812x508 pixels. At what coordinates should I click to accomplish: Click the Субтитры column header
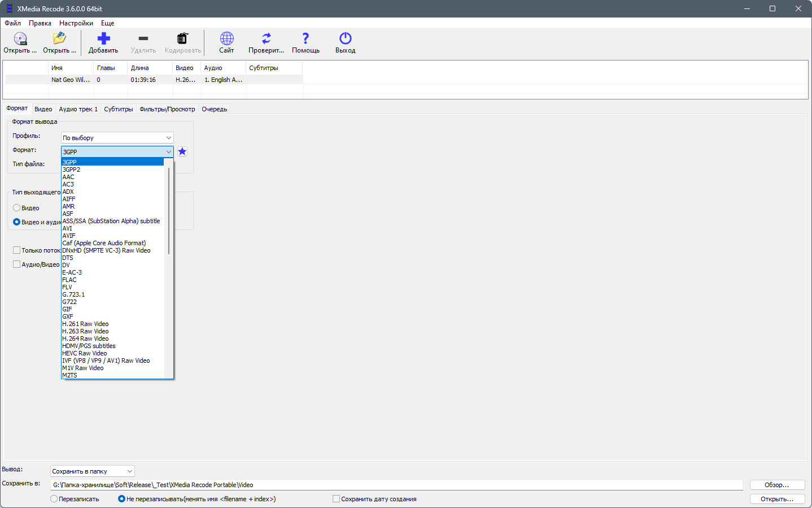point(274,68)
